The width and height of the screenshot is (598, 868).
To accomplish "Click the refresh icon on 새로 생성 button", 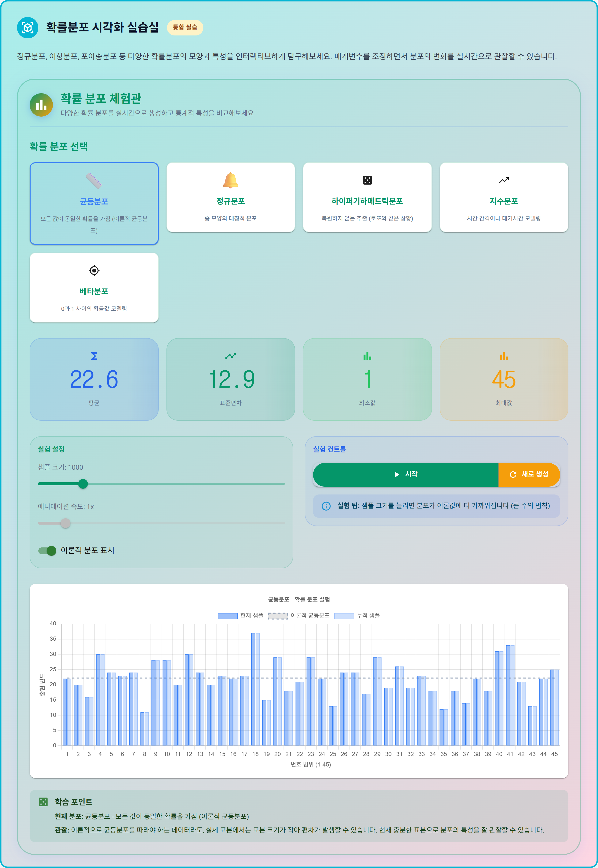I will coord(513,474).
